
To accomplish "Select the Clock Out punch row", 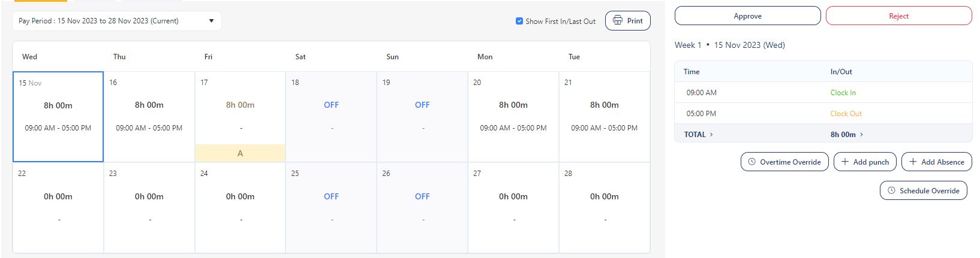I will point(846,114).
